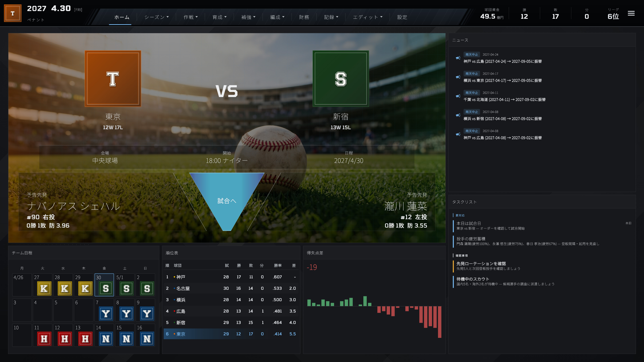This screenshot has width=644, height=362.
Task: Click megaphone icon for 2027-04-24 news
Action: pos(458,58)
